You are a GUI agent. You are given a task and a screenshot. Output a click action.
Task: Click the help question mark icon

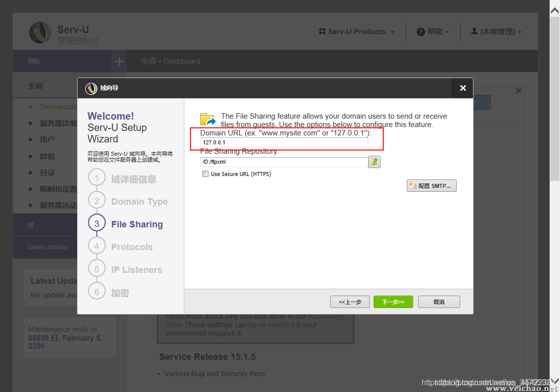(x=421, y=32)
